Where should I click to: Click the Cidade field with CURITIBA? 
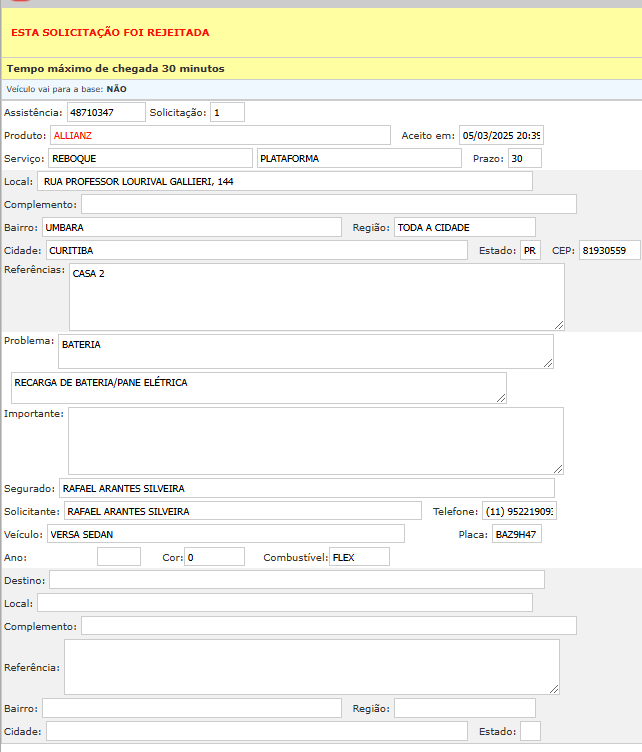tap(256, 250)
